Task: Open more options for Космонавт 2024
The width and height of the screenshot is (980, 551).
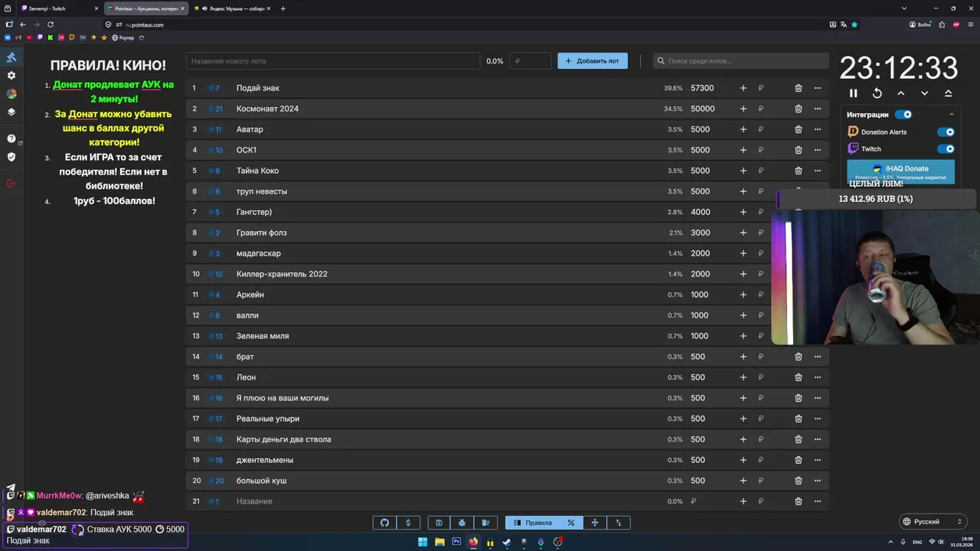Action: pyautogui.click(x=818, y=109)
